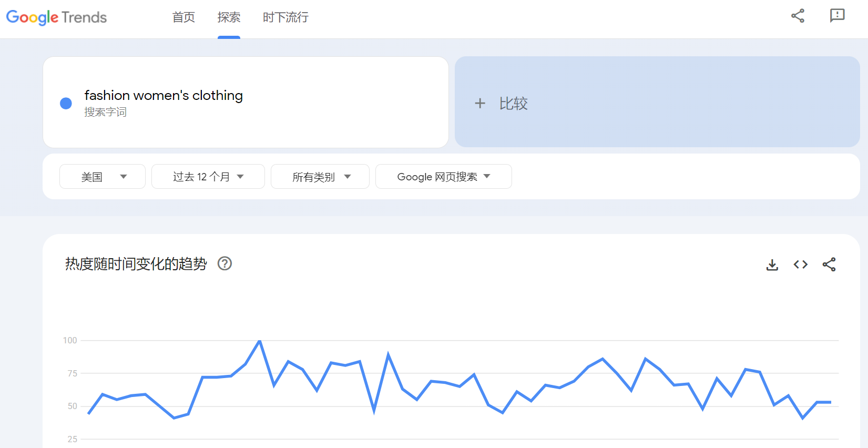868x448 pixels.
Task: Expand the 所有类别 category dropdown
Action: [320, 177]
